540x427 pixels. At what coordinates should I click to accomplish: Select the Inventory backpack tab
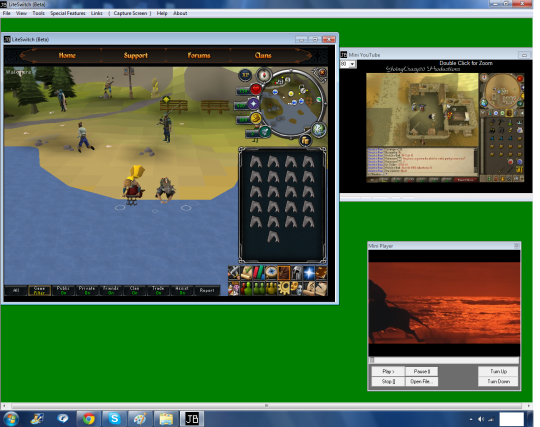284,272
